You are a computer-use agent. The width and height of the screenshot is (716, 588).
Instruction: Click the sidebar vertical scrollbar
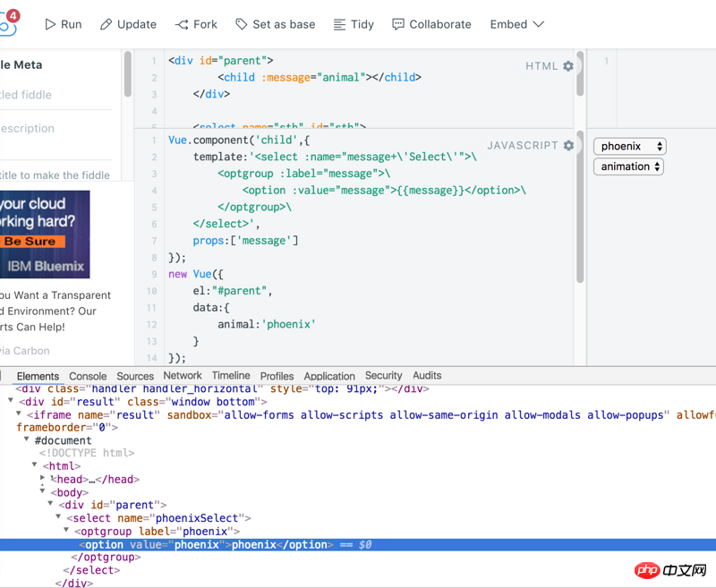[x=128, y=74]
